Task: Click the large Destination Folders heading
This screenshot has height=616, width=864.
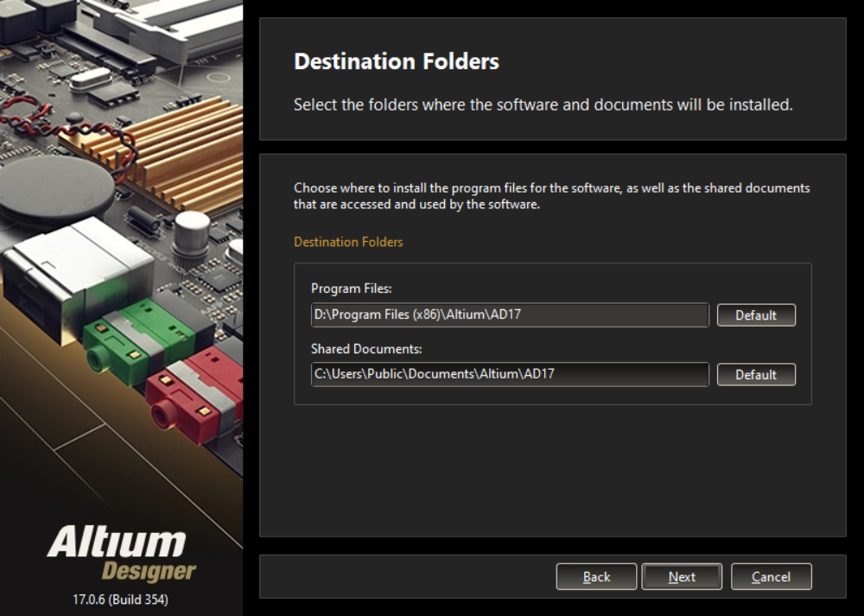Action: [x=397, y=61]
